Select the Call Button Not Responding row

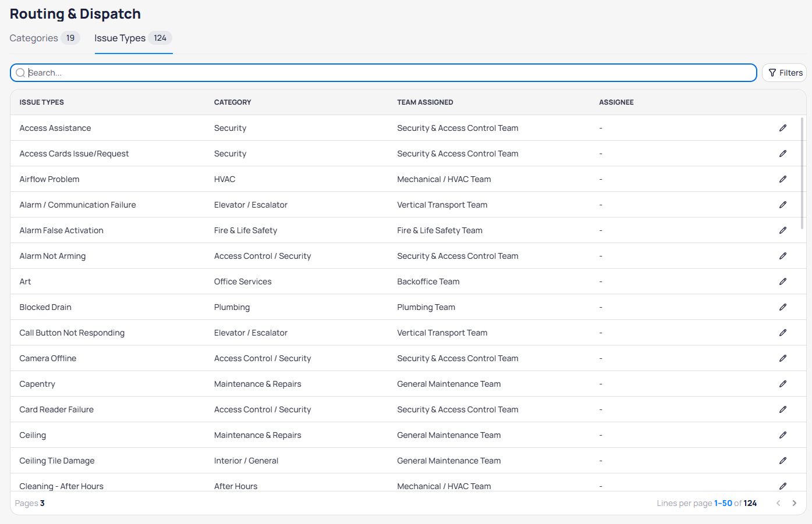[x=72, y=333]
